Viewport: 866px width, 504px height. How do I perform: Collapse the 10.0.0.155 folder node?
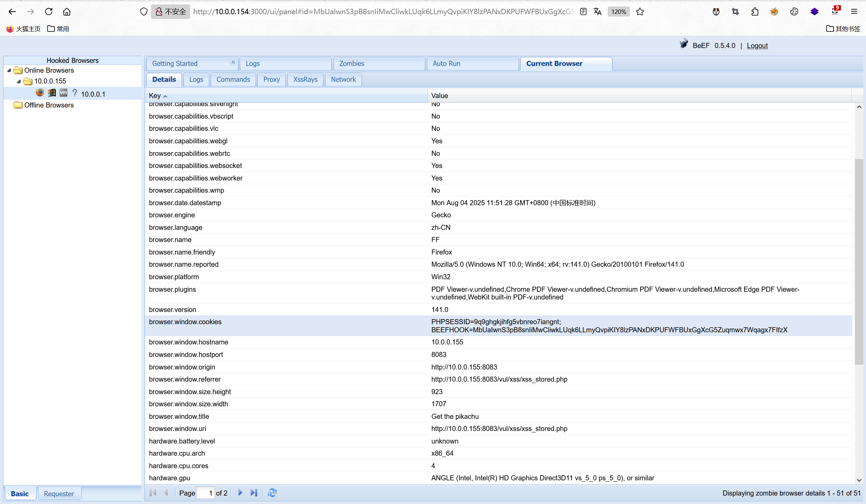19,81
